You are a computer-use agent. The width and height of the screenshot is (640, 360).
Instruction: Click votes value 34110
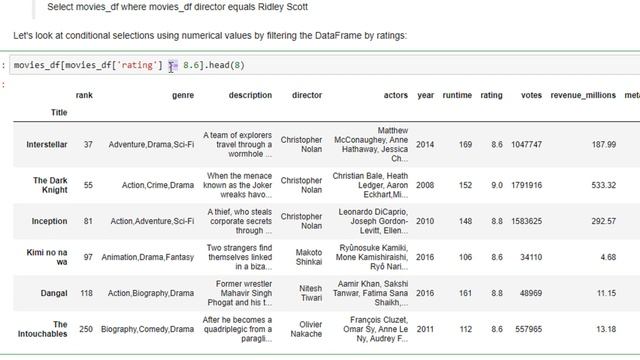(531, 257)
